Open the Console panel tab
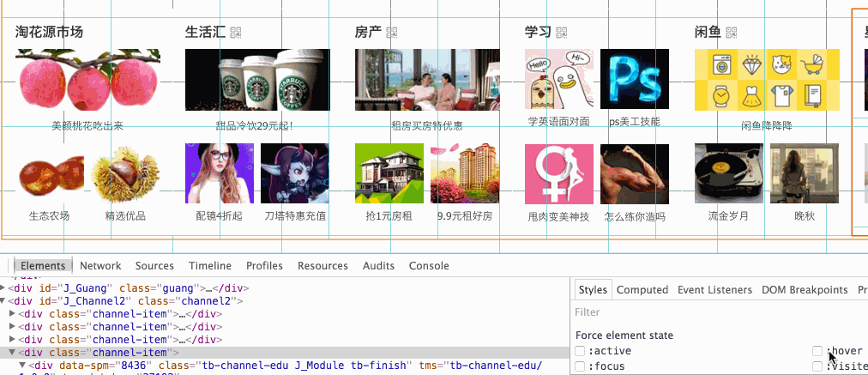 429,266
